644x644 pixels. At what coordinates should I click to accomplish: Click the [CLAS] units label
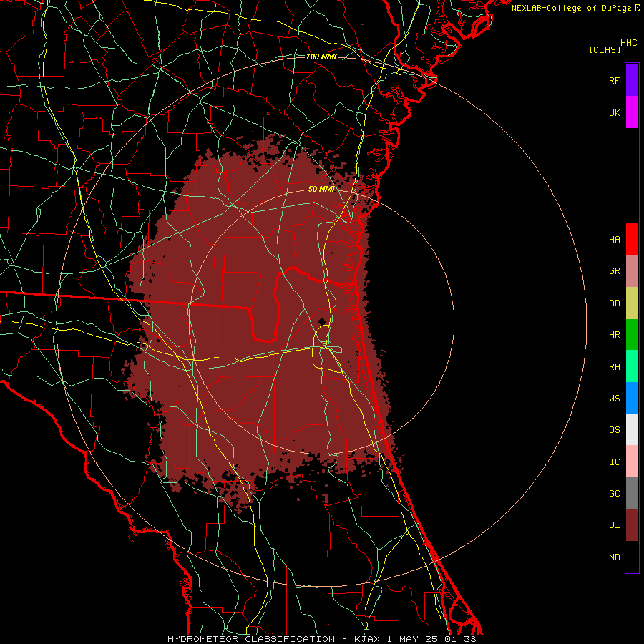point(605,49)
